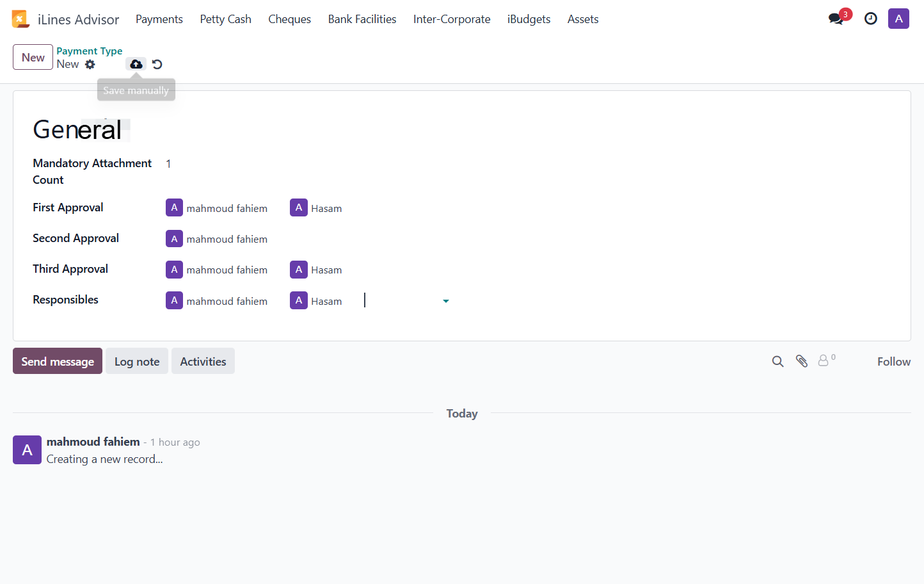The width and height of the screenshot is (924, 584).
Task: Open the conversations chat bubble icon
Action: [836, 19]
